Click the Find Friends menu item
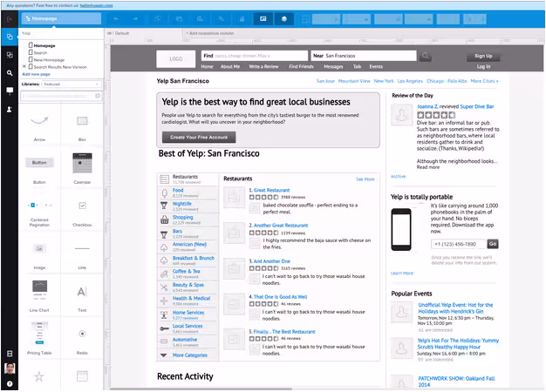 (301, 66)
